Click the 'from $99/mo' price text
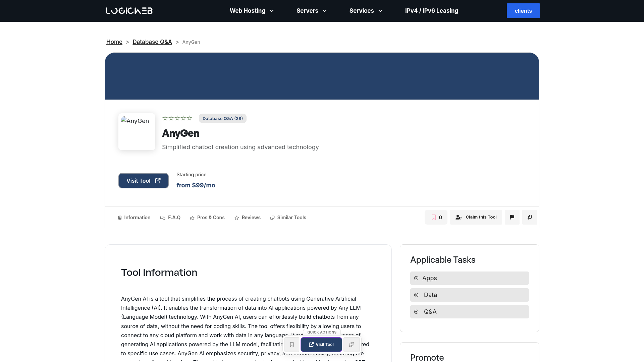Viewport: 644px width, 362px height. 196,185
